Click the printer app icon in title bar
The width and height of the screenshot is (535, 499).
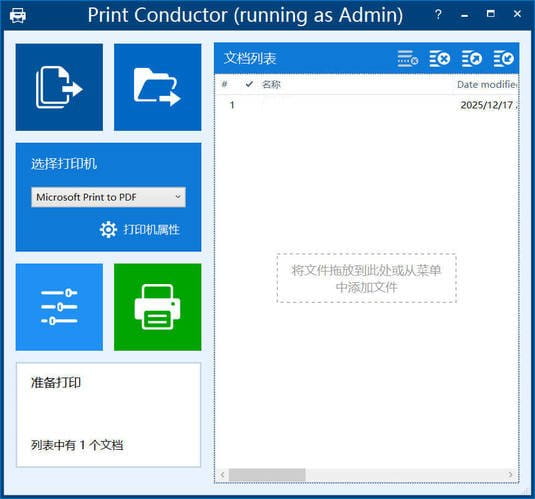(x=18, y=15)
